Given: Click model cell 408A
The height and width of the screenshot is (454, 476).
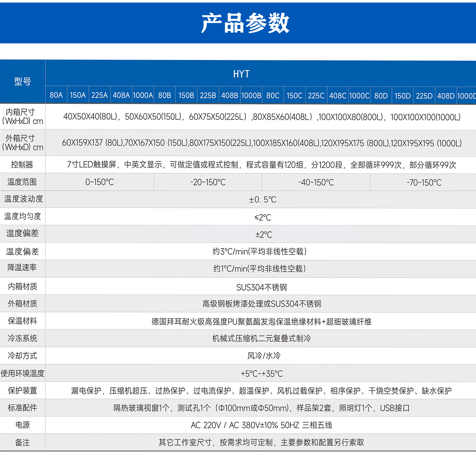Looking at the screenshot, I should (x=121, y=95).
